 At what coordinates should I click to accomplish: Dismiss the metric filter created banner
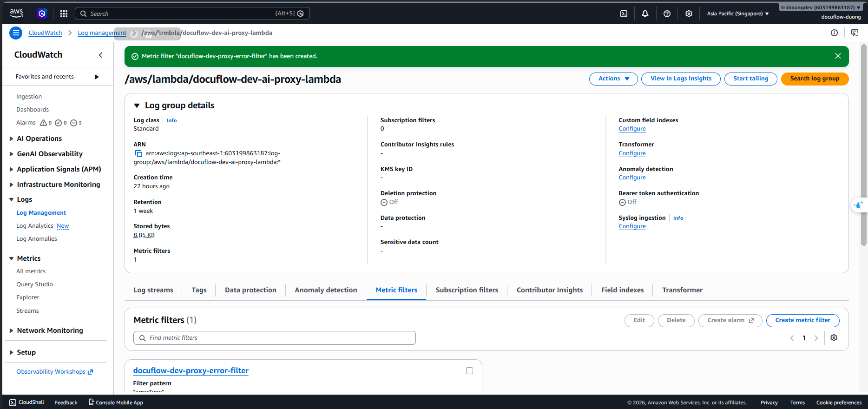[838, 56]
